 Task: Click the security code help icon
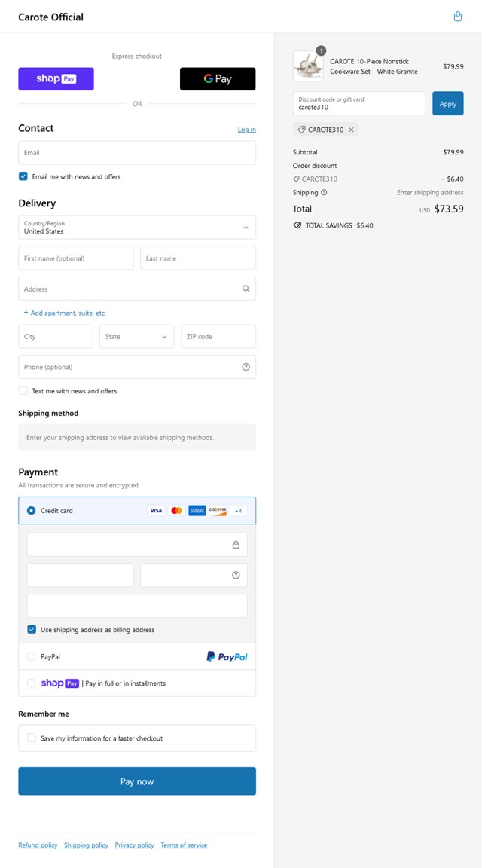[x=236, y=575]
